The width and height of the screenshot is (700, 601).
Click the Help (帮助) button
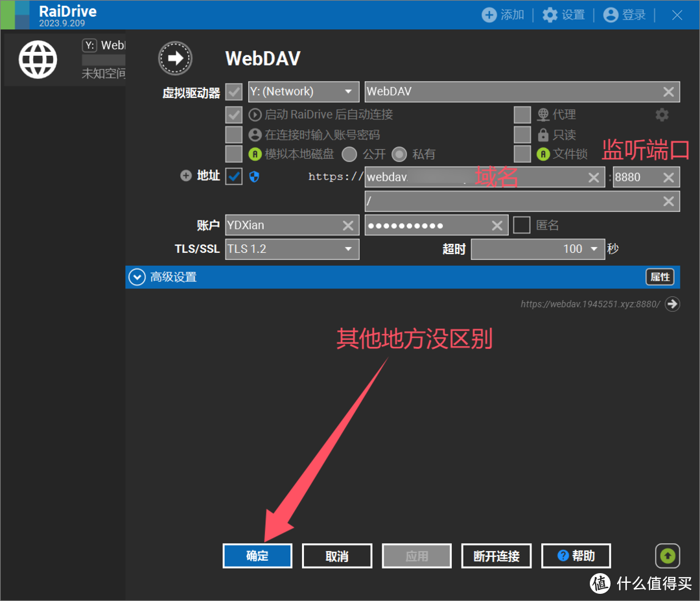pos(576,556)
